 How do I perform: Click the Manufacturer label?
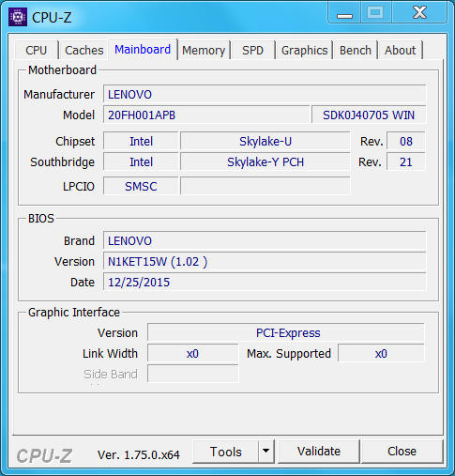pos(59,94)
